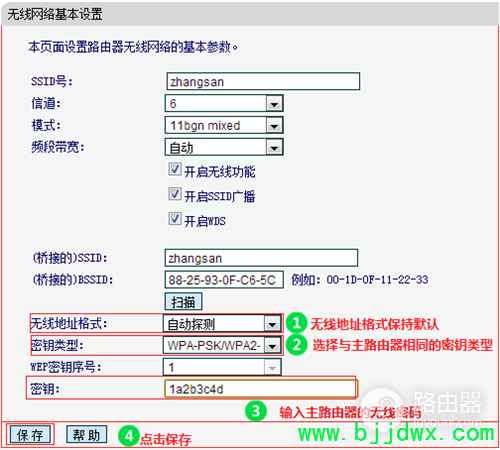500x450 pixels.
Task: Toggle the 开启SSID广播 checkbox
Action: pos(175,194)
